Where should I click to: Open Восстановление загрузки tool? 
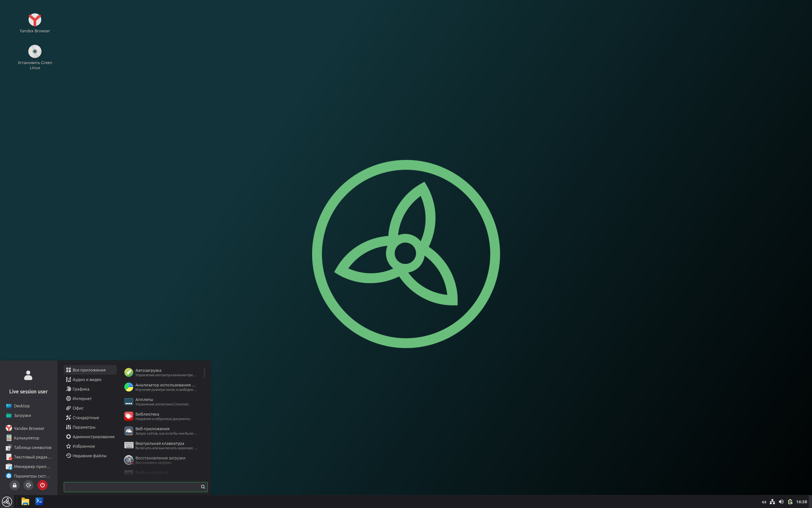click(x=161, y=460)
